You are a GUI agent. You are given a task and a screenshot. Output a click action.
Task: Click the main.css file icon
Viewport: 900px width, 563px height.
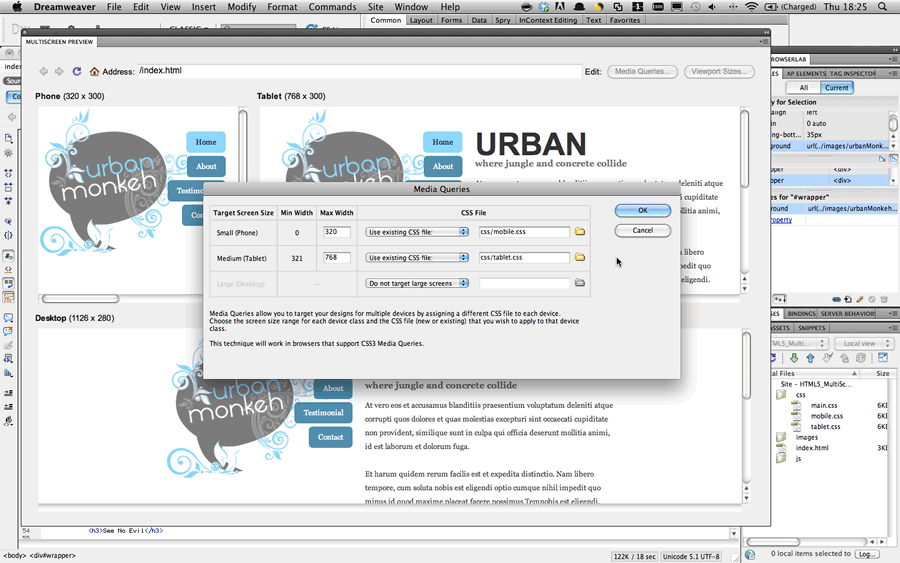(796, 405)
